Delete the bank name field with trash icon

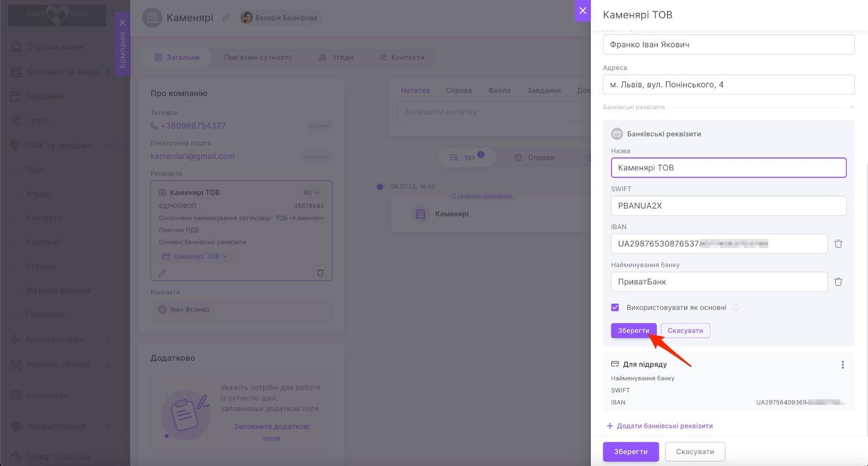pyautogui.click(x=838, y=282)
